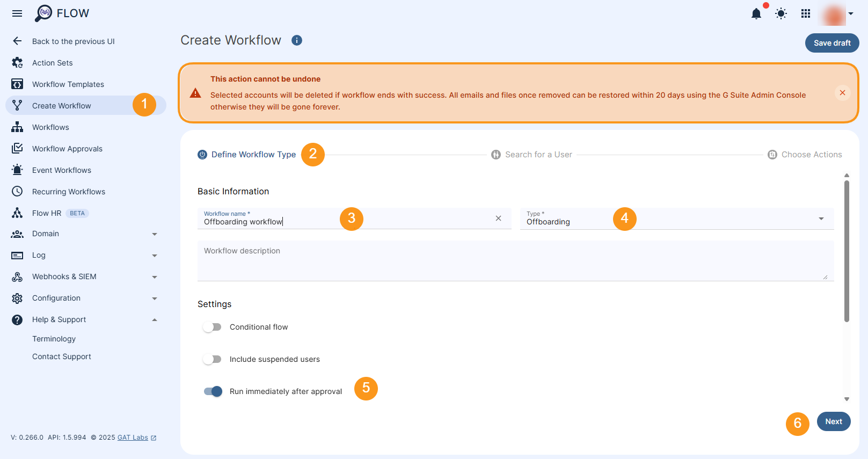
Task: Open Recurring Workflows
Action: pos(69,192)
